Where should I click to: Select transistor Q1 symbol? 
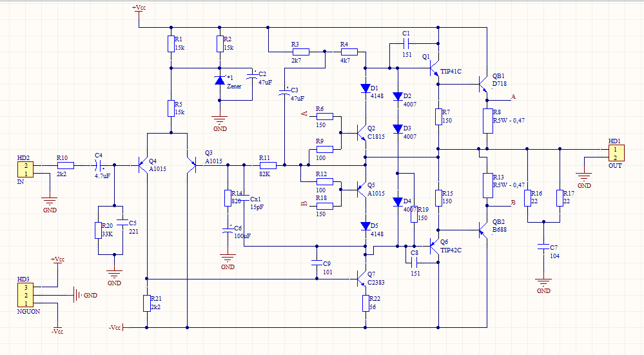[x=434, y=68]
